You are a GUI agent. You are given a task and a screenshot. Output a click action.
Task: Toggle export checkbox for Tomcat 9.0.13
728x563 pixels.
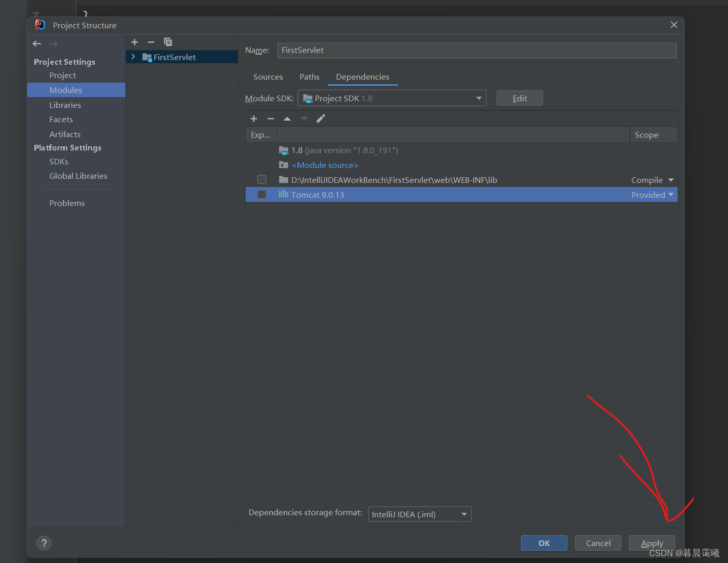(262, 195)
